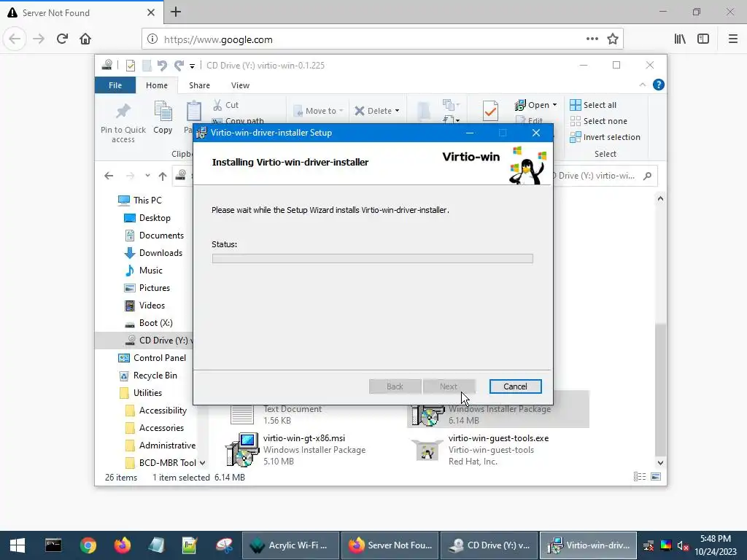Open the Firefox Library icon
747x560 pixels.
[680, 39]
